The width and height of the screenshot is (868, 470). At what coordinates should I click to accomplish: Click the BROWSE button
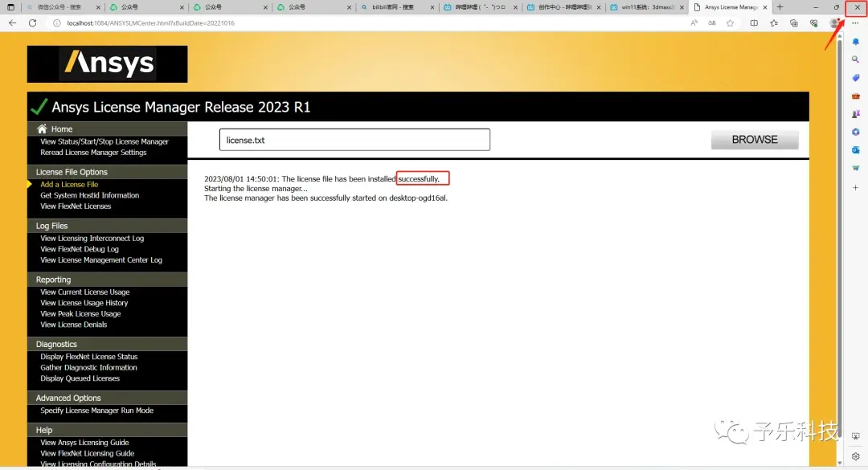[755, 140]
